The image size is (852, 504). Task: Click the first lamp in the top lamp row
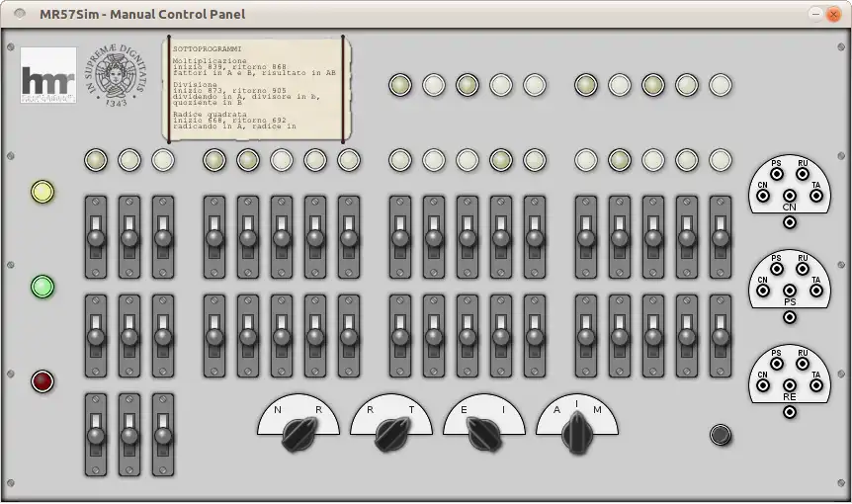pos(400,85)
